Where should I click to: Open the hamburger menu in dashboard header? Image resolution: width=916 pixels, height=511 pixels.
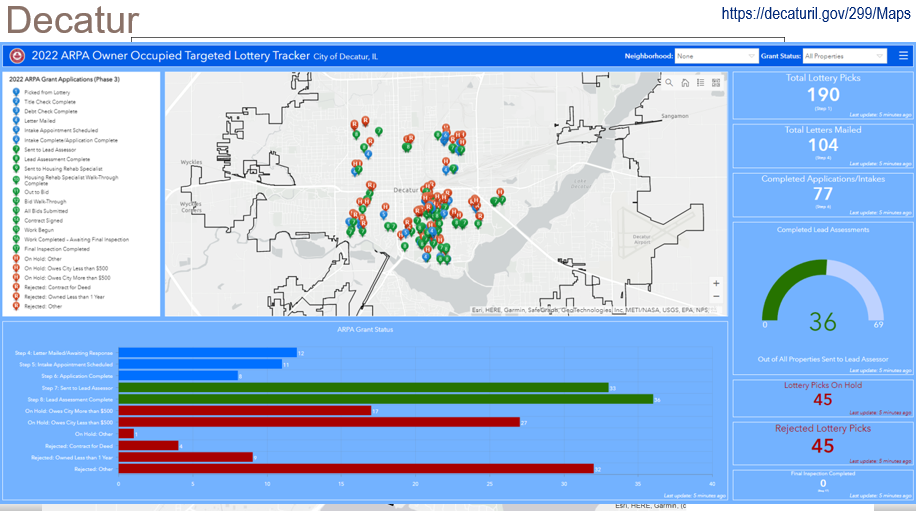pyautogui.click(x=903, y=56)
